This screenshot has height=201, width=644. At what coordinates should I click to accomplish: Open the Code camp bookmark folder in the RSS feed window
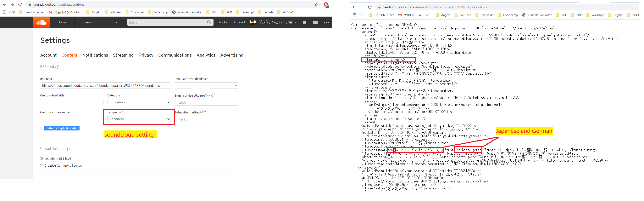[x=508, y=15]
